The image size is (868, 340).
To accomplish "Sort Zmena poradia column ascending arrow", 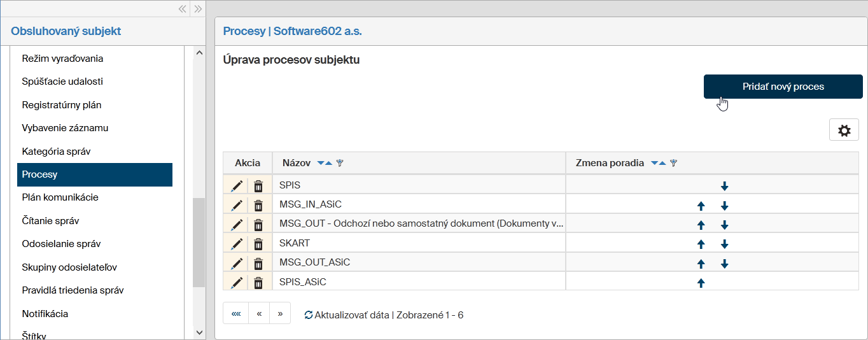I will point(662,163).
